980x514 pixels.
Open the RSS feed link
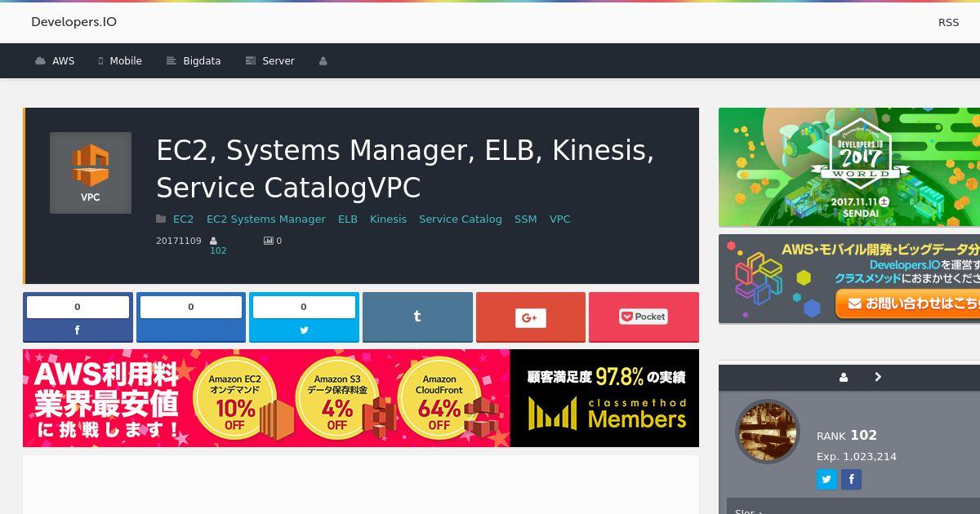(x=948, y=22)
